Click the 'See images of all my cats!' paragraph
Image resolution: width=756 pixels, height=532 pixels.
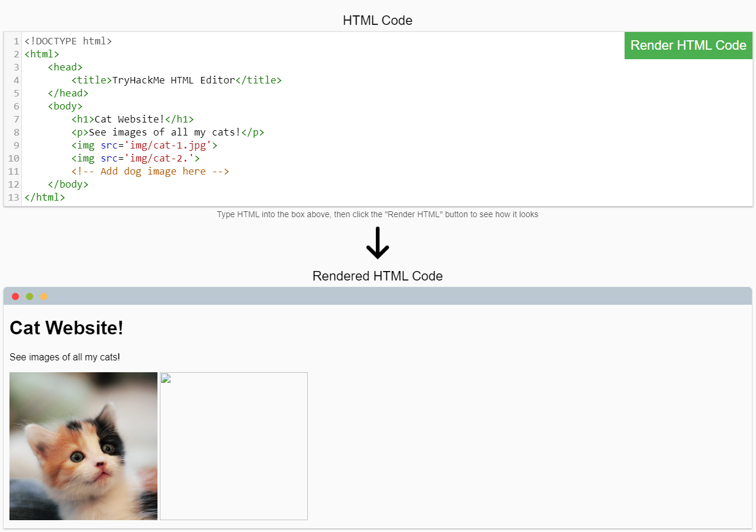tap(65, 357)
